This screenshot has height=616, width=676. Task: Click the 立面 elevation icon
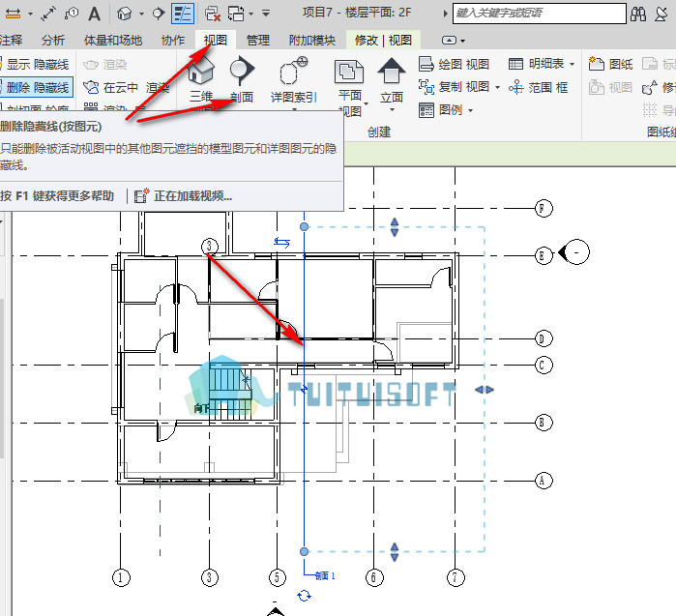pos(392,71)
